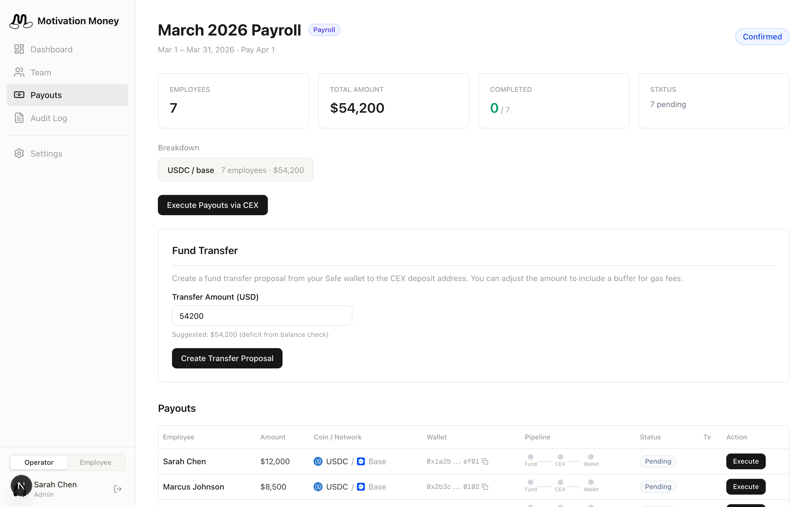Image resolution: width=812 pixels, height=507 pixels.
Task: Copy Sarah Chen's wallet address
Action: (x=485, y=461)
